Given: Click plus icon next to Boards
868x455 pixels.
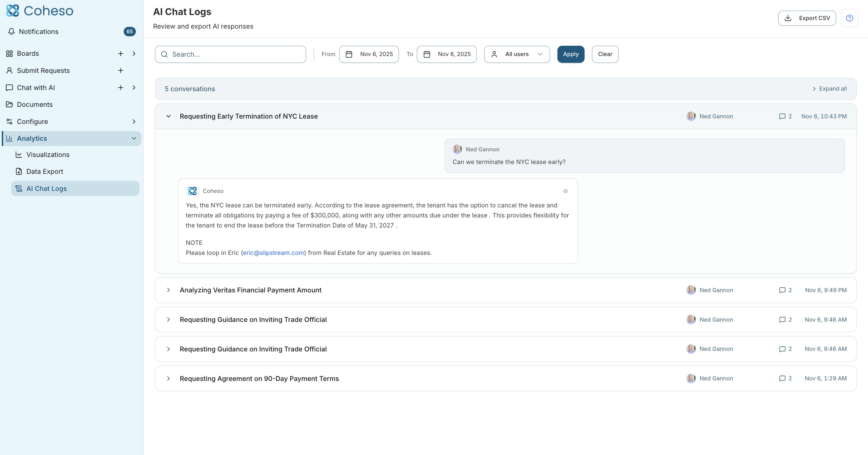Looking at the screenshot, I should [120, 53].
